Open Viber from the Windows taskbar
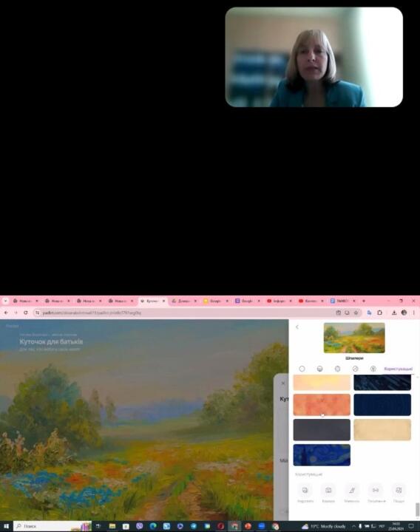420x532 pixels. [139, 526]
